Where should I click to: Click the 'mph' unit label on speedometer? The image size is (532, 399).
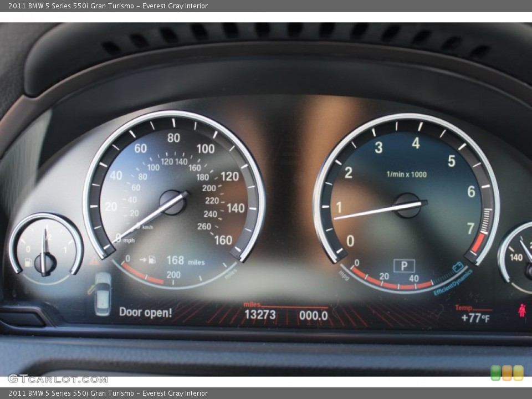coord(129,241)
